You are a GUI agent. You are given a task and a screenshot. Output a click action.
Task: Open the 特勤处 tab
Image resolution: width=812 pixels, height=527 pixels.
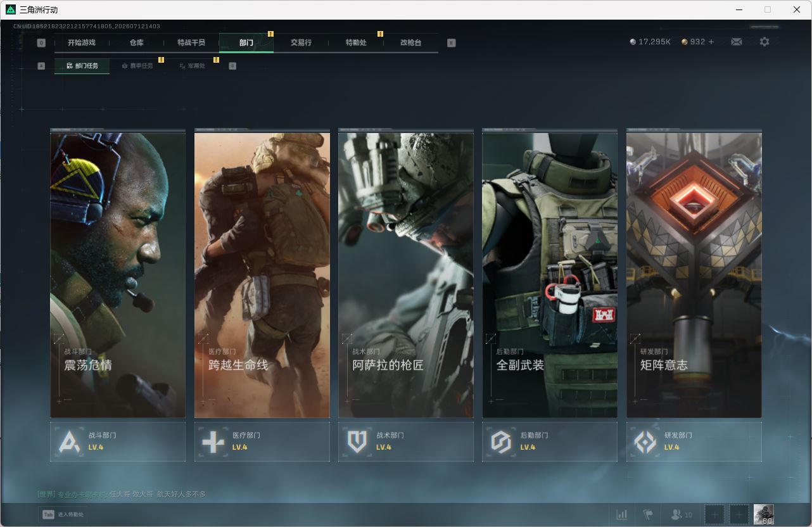(356, 42)
